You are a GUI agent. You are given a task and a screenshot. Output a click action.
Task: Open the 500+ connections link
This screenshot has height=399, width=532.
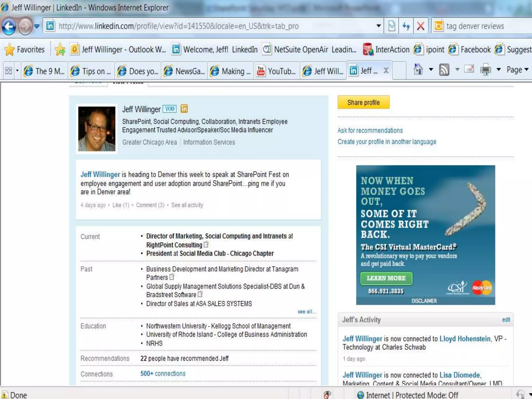point(163,374)
